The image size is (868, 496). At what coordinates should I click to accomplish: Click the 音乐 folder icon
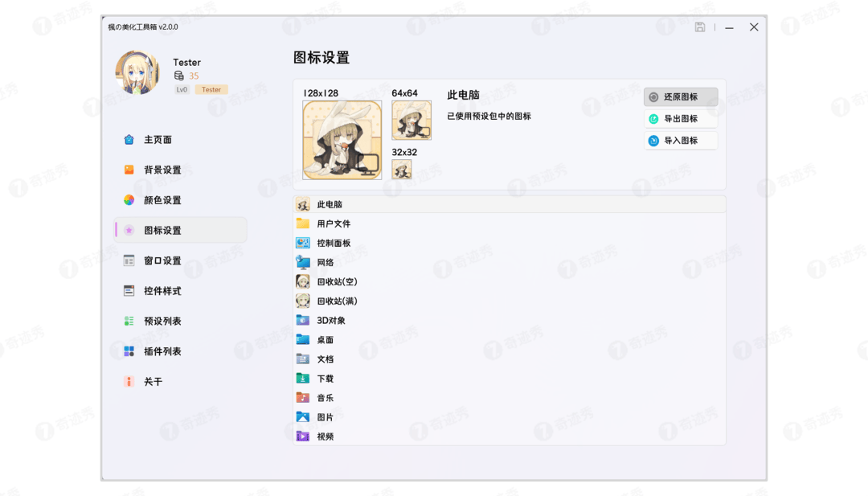(303, 398)
